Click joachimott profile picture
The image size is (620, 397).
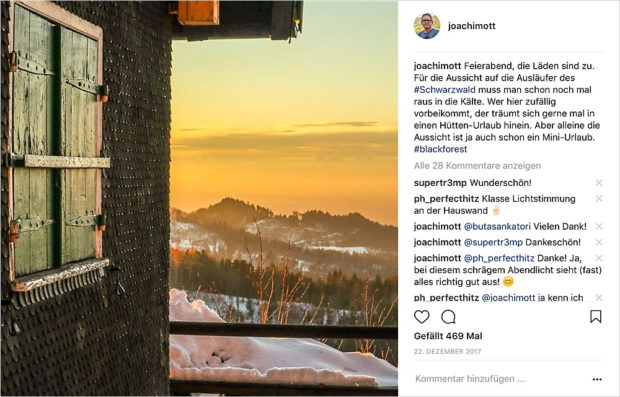coord(427,26)
